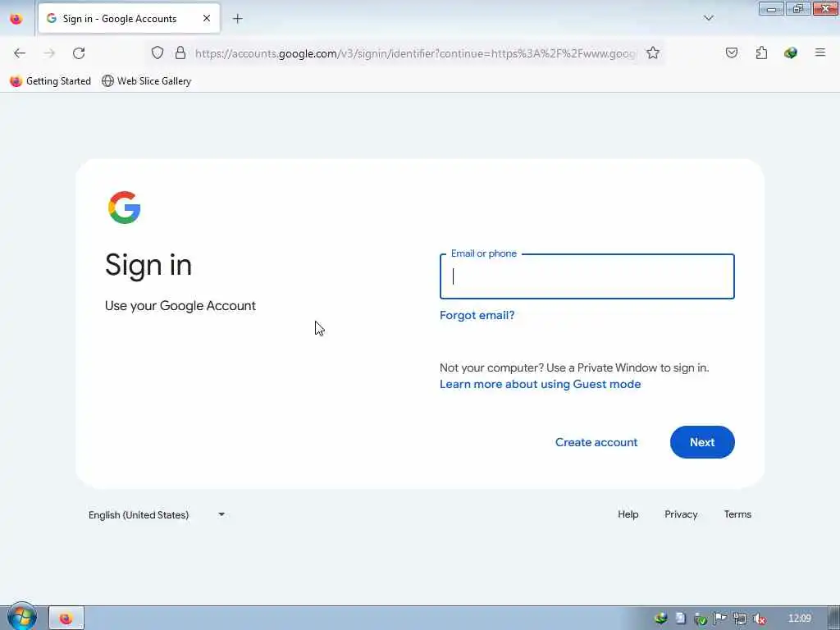Open the Getting Started bookmark
840x630 pixels.
[x=50, y=81]
